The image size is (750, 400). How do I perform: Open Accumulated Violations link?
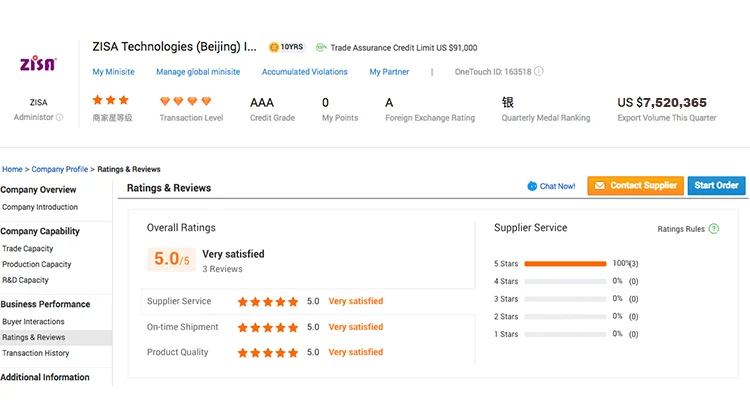[x=305, y=72]
